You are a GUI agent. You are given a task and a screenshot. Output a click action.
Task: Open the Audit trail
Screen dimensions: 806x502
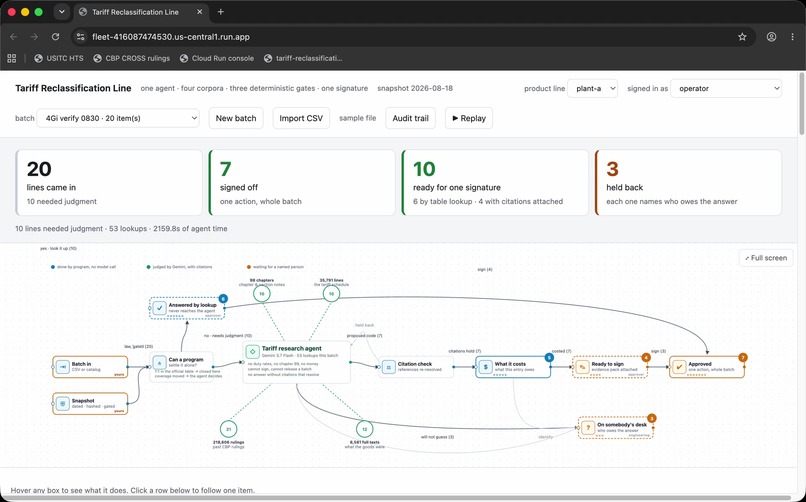point(410,118)
